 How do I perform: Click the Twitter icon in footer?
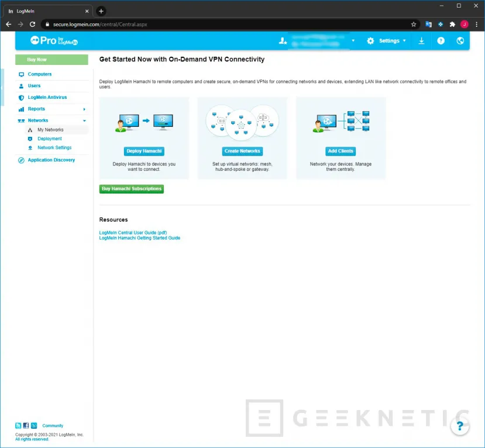coord(18,425)
